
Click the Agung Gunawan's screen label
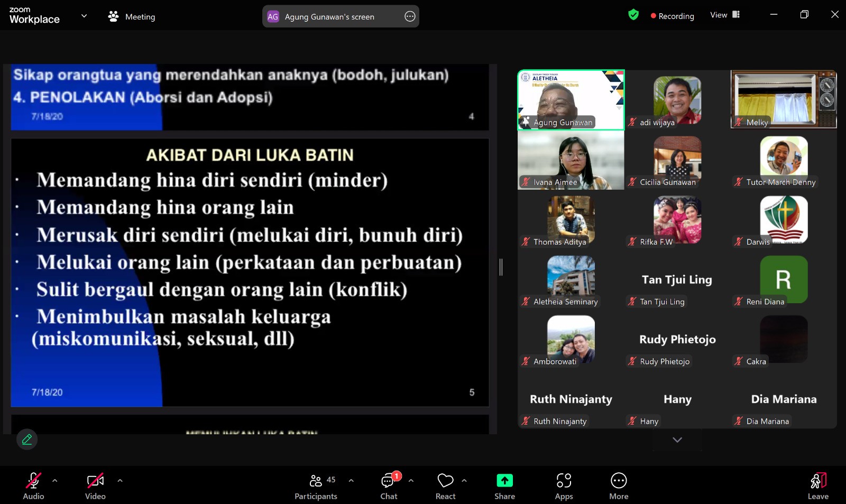(329, 17)
